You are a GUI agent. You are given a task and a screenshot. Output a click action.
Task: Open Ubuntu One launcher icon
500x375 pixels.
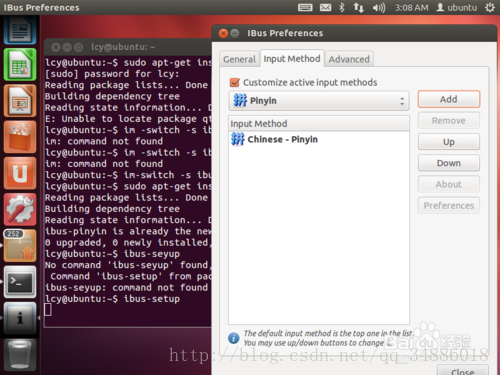(x=20, y=173)
